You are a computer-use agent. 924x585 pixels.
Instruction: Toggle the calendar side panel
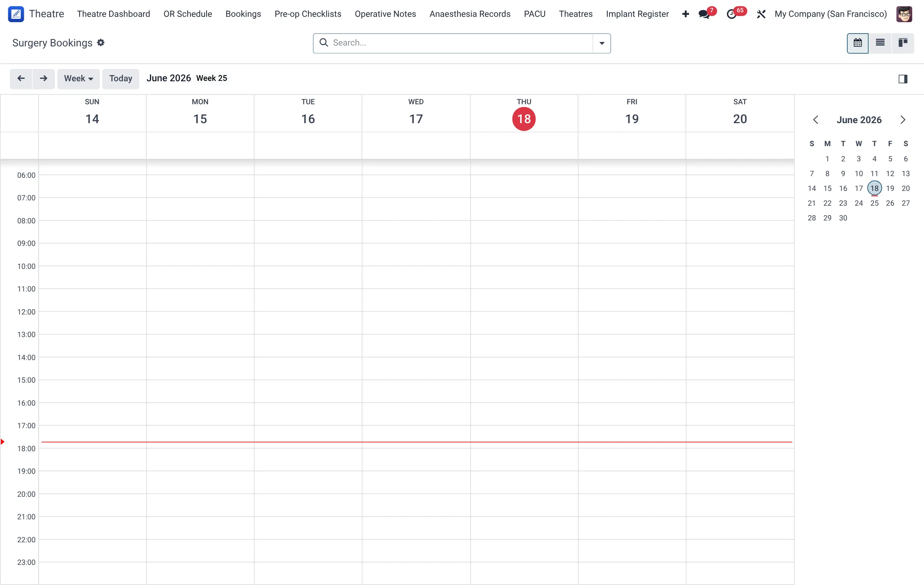[903, 79]
